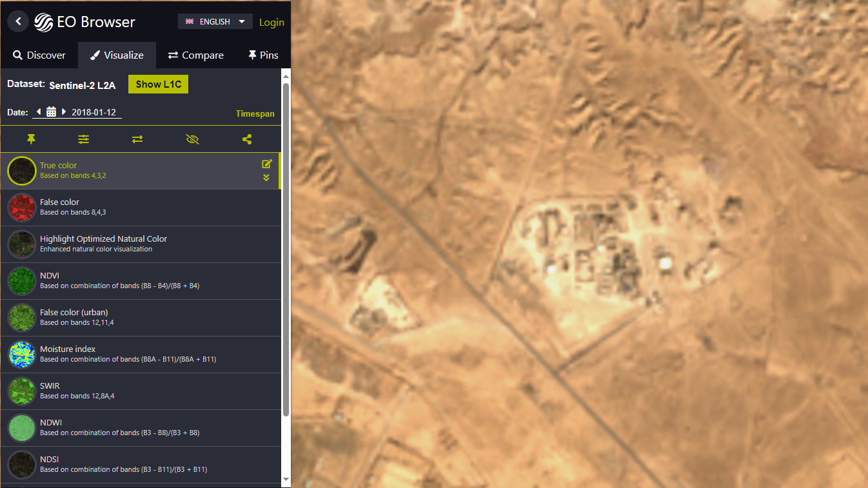Share visualization using the share icon
The image size is (868, 488).
coord(247,139)
